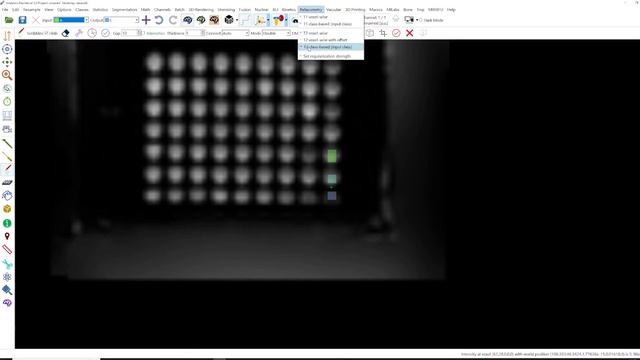Open the 3D-Rendering menu
640x360 pixels.
tap(201, 9)
